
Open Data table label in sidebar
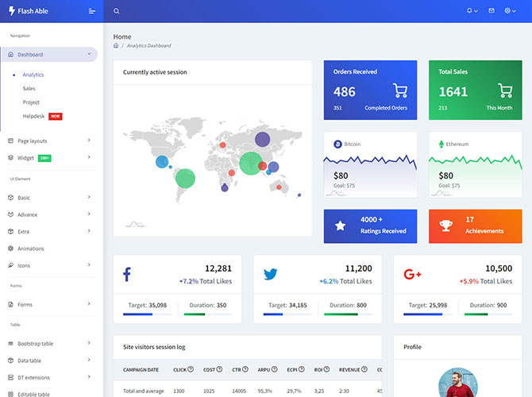[x=29, y=360]
